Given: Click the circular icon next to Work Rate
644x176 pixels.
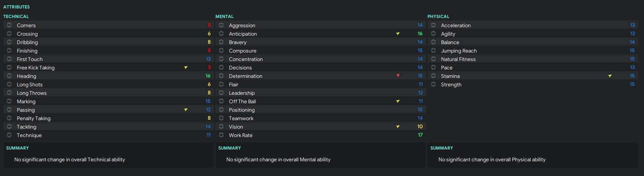Looking at the screenshot, I should point(221,135).
